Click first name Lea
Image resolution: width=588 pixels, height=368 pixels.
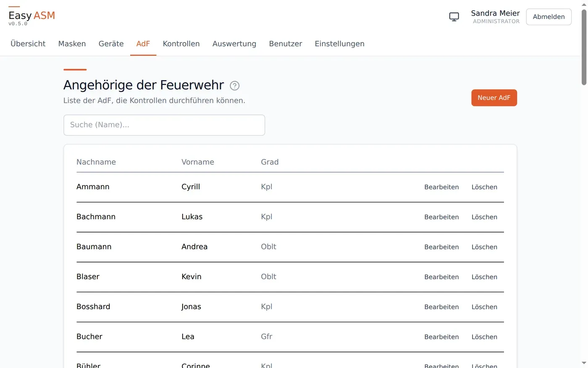[188, 336]
